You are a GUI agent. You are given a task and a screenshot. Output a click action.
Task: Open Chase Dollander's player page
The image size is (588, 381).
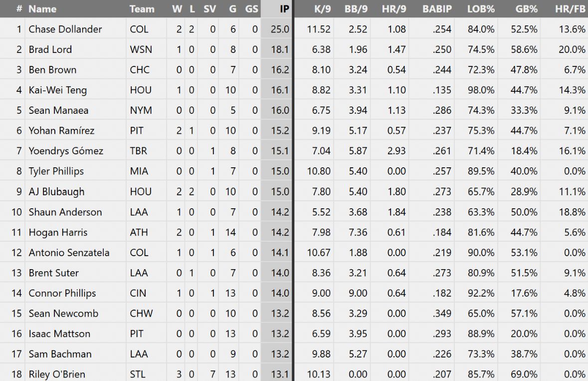[65, 29]
